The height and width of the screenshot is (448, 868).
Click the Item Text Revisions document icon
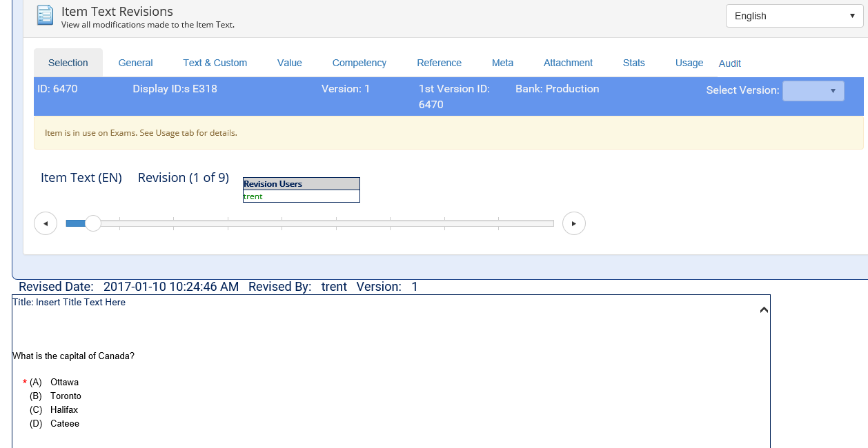click(45, 15)
